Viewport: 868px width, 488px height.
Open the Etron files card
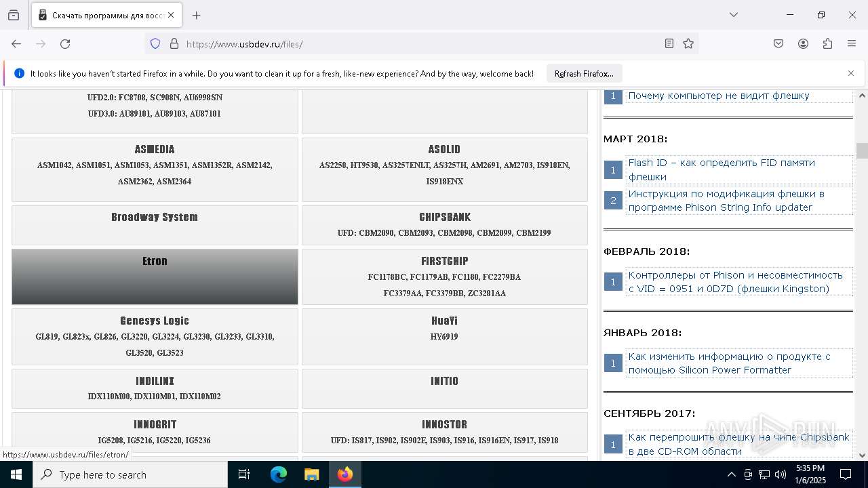tap(155, 277)
